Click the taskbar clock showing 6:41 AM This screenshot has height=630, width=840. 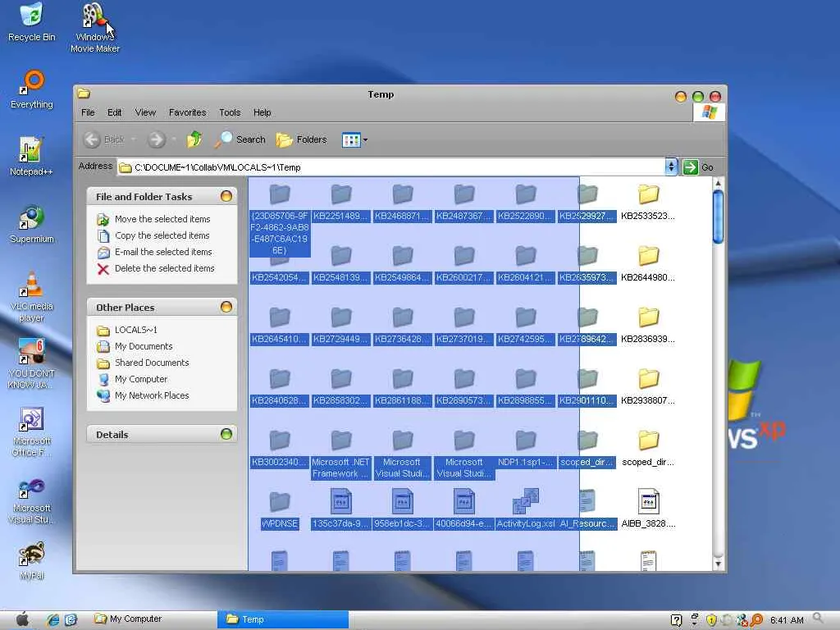point(787,620)
